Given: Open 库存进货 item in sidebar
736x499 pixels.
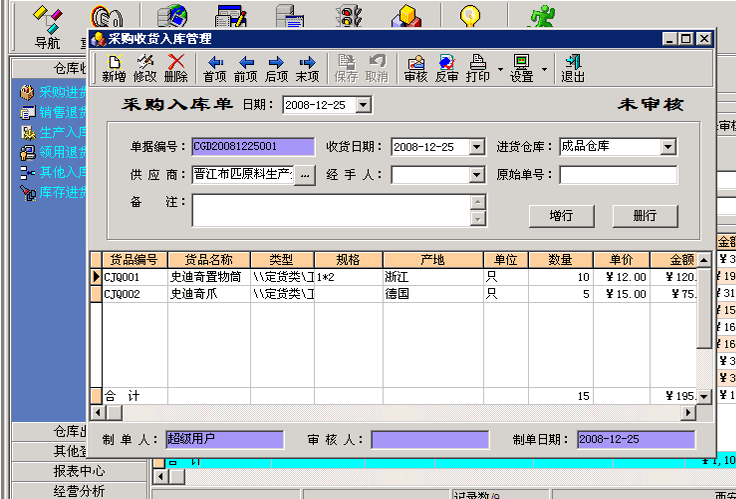Looking at the screenshot, I should (x=53, y=192).
